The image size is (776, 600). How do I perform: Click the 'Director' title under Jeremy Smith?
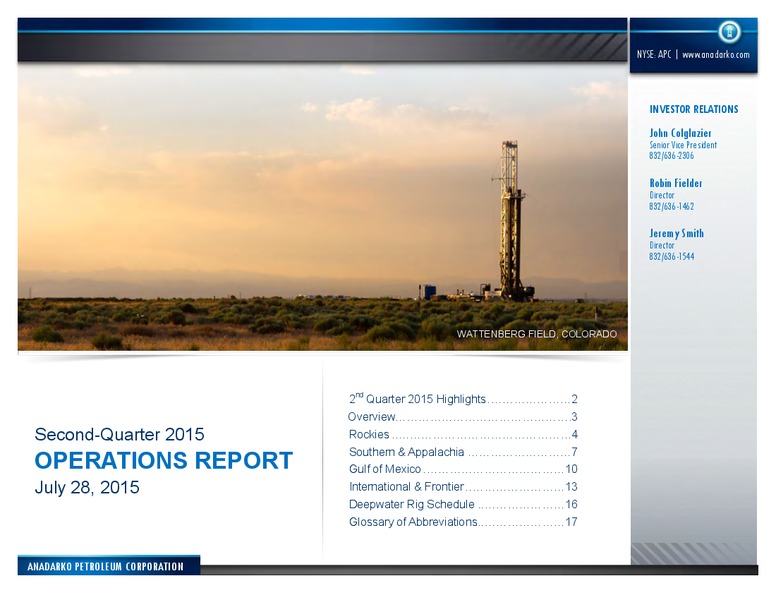point(662,245)
